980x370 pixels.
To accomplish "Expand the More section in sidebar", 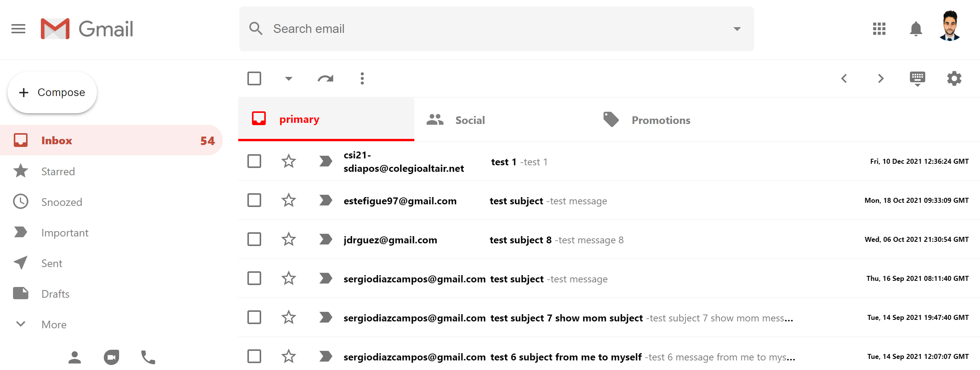I will point(54,324).
